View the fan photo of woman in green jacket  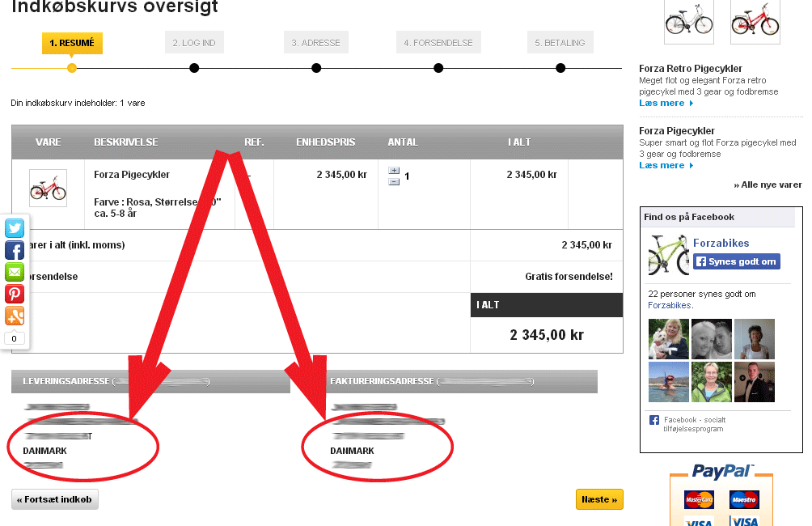pyautogui.click(x=712, y=382)
